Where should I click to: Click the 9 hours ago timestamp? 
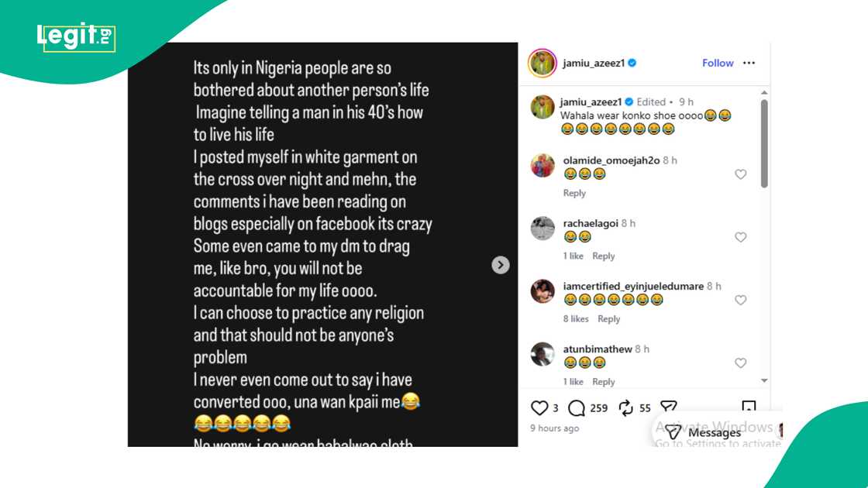pos(554,428)
